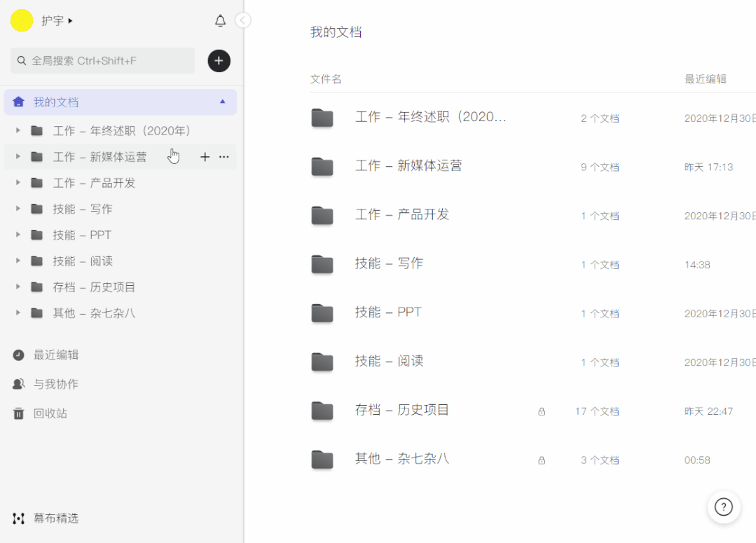
Task: Click the yellow user avatar
Action: click(x=22, y=21)
